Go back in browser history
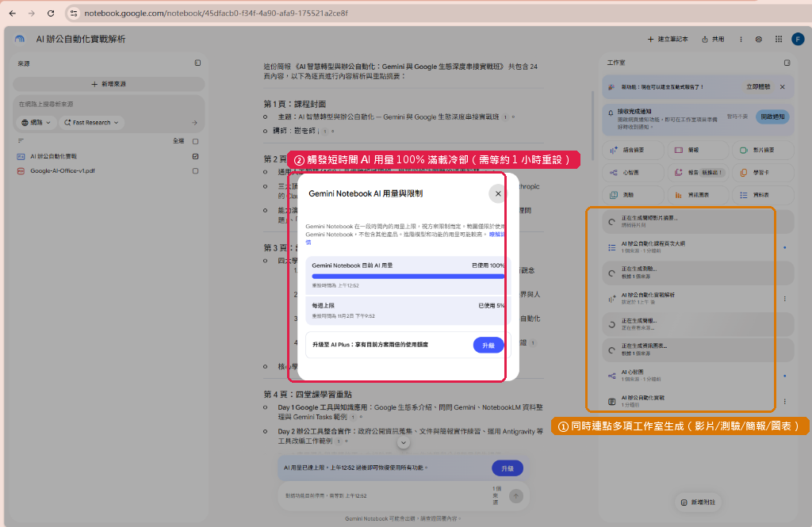The width and height of the screenshot is (812, 527). pos(13,13)
